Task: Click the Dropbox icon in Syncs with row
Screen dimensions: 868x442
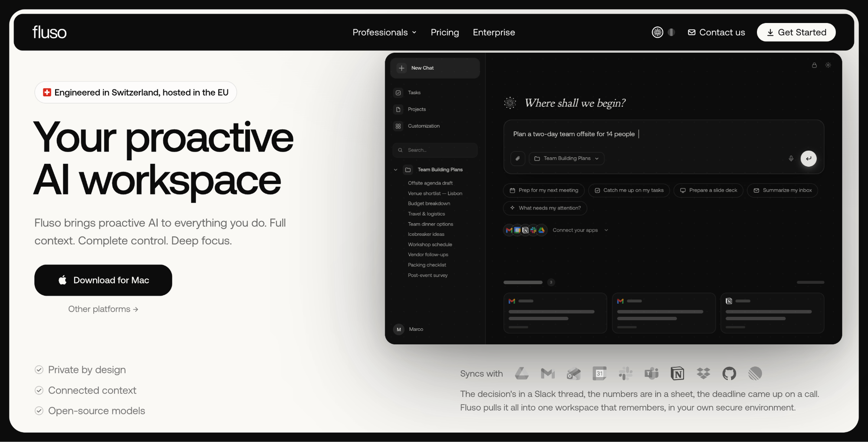Action: 704,373
